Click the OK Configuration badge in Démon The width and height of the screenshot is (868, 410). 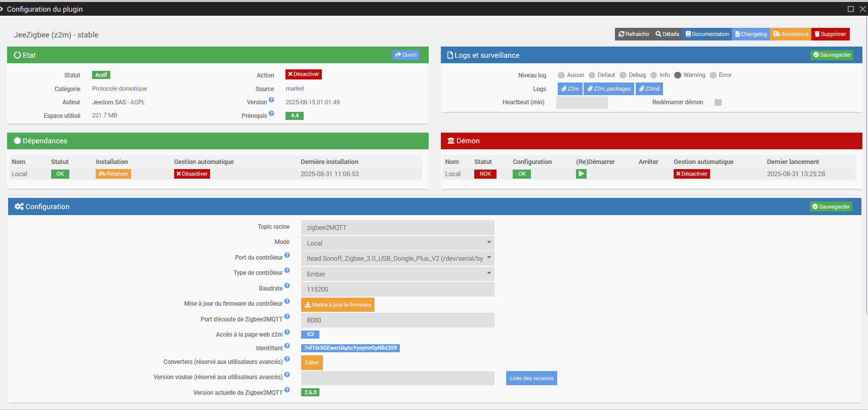pos(522,174)
